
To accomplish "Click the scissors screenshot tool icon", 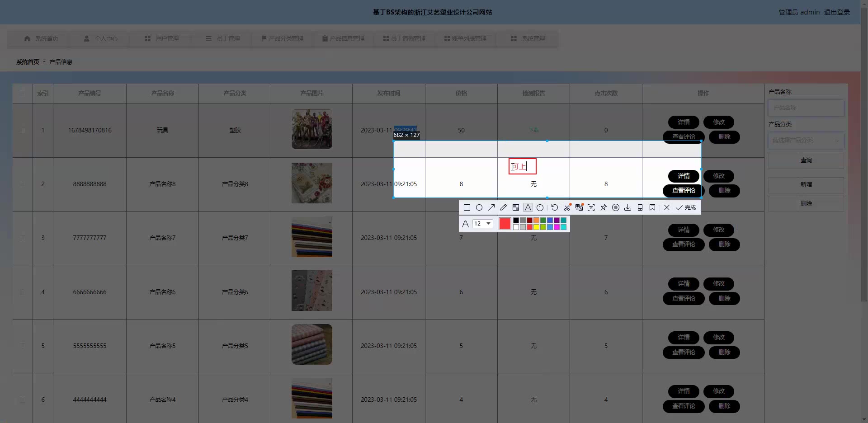I will (x=567, y=207).
